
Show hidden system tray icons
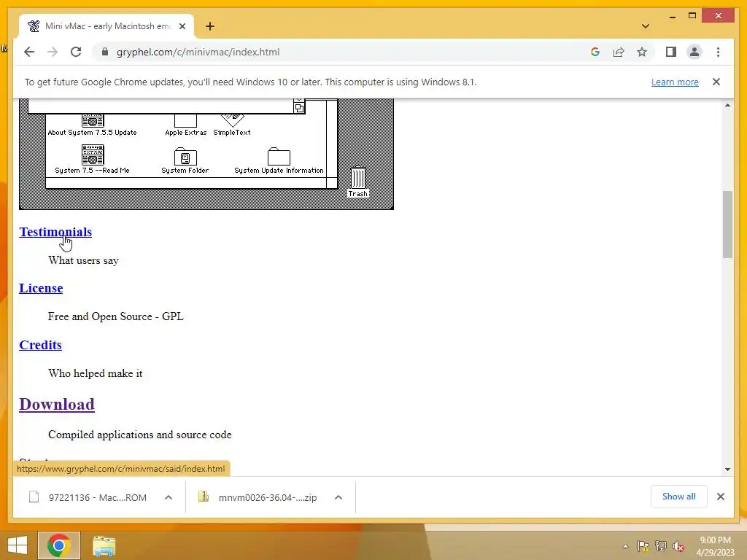pos(625,546)
